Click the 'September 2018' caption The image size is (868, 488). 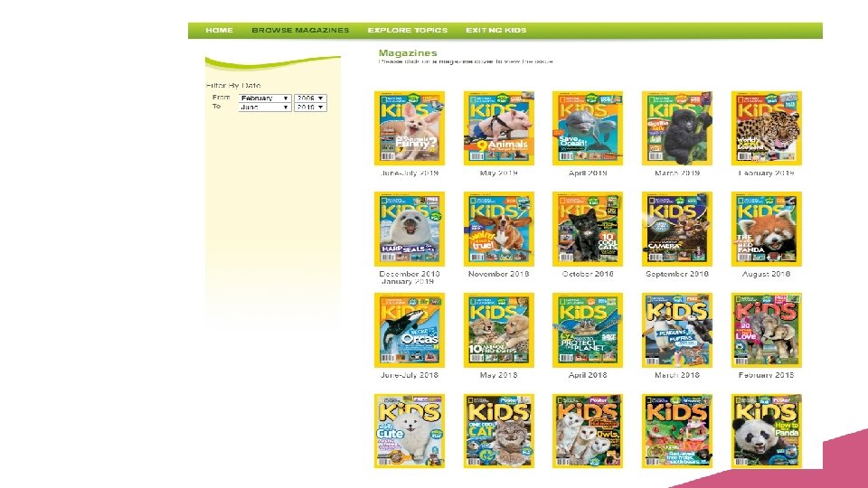click(x=677, y=274)
